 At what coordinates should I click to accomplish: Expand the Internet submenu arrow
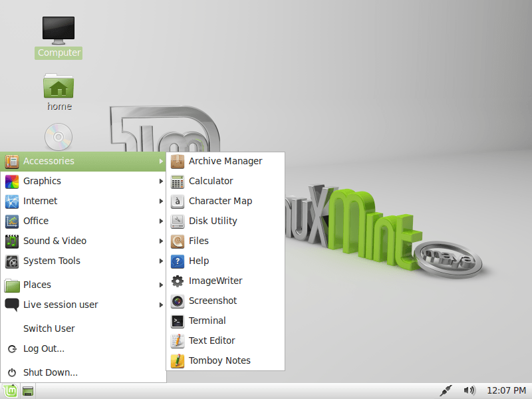tap(161, 201)
